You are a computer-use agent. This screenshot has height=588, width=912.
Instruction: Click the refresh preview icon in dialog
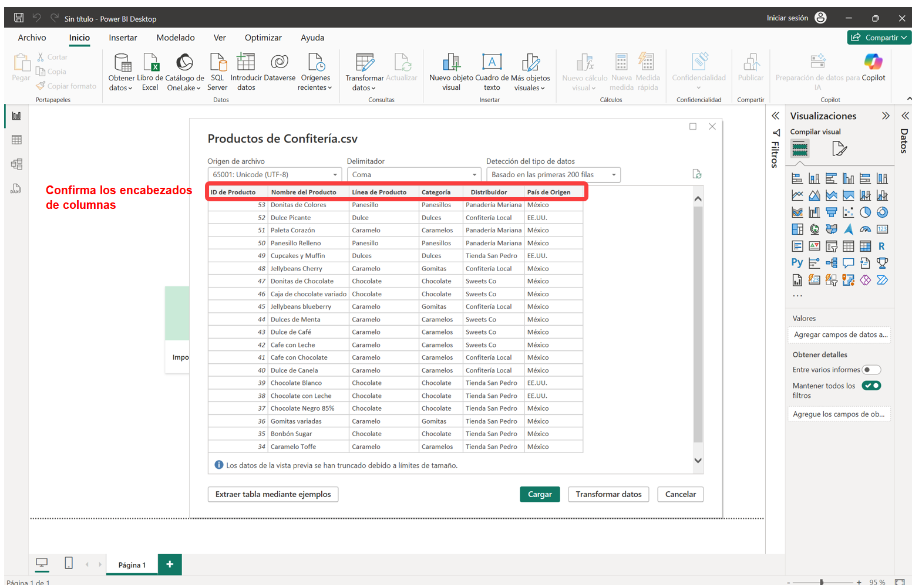[697, 174]
